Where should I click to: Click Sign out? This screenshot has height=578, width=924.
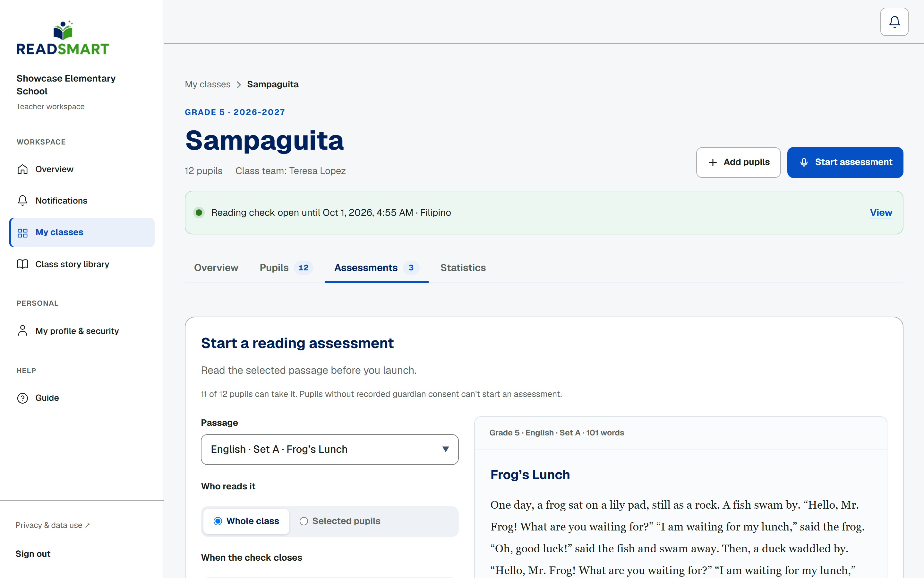[x=33, y=554]
